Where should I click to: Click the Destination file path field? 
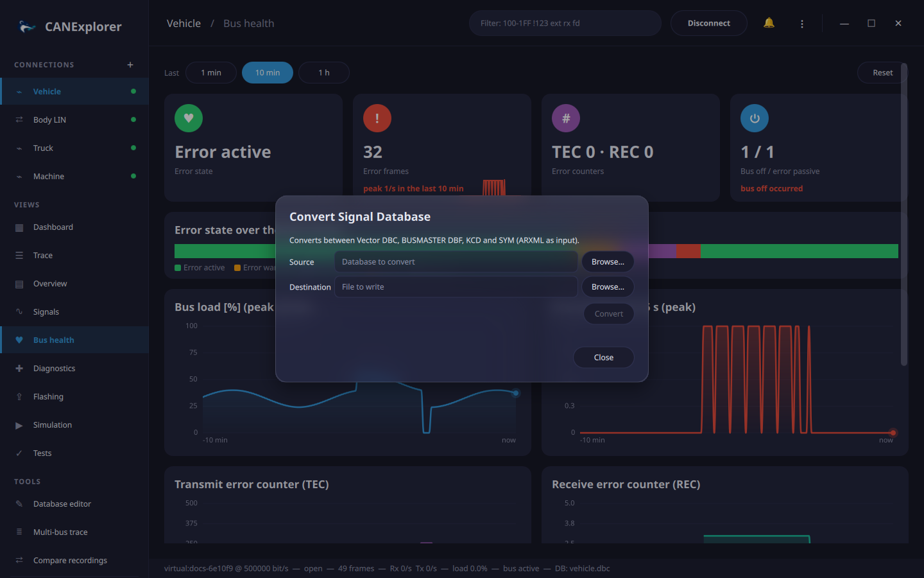456,287
